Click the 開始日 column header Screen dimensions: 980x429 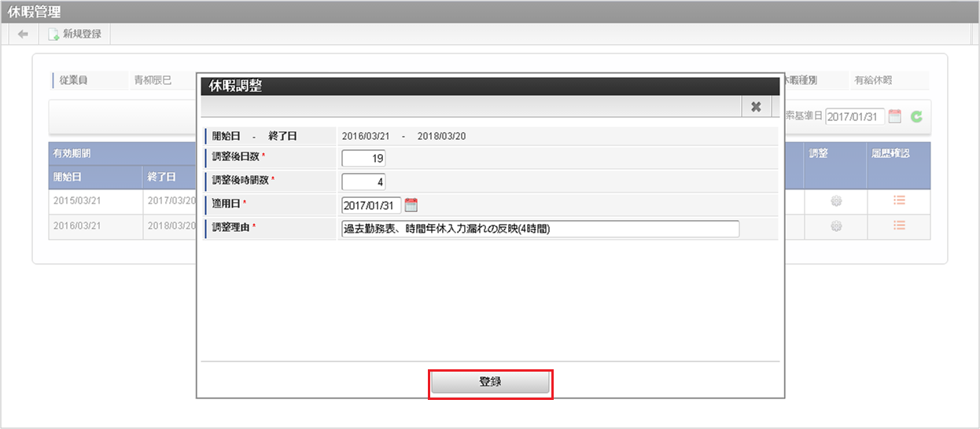[x=95, y=177]
